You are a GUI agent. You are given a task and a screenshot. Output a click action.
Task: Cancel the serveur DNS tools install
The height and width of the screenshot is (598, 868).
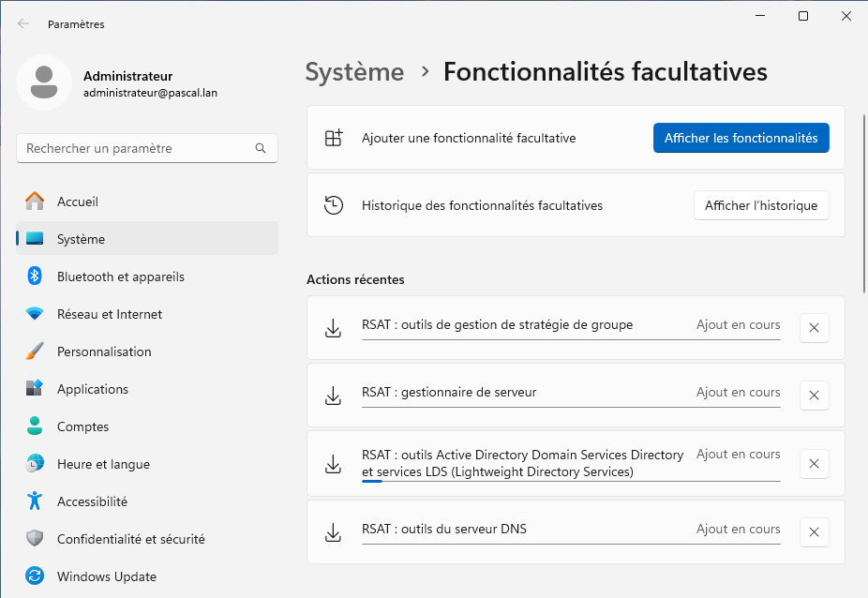815,532
